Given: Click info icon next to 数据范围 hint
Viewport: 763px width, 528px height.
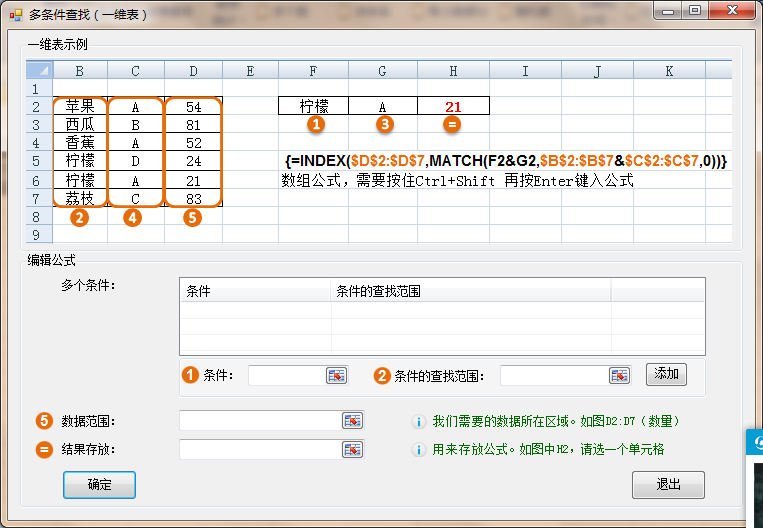Looking at the screenshot, I should pyautogui.click(x=419, y=422).
